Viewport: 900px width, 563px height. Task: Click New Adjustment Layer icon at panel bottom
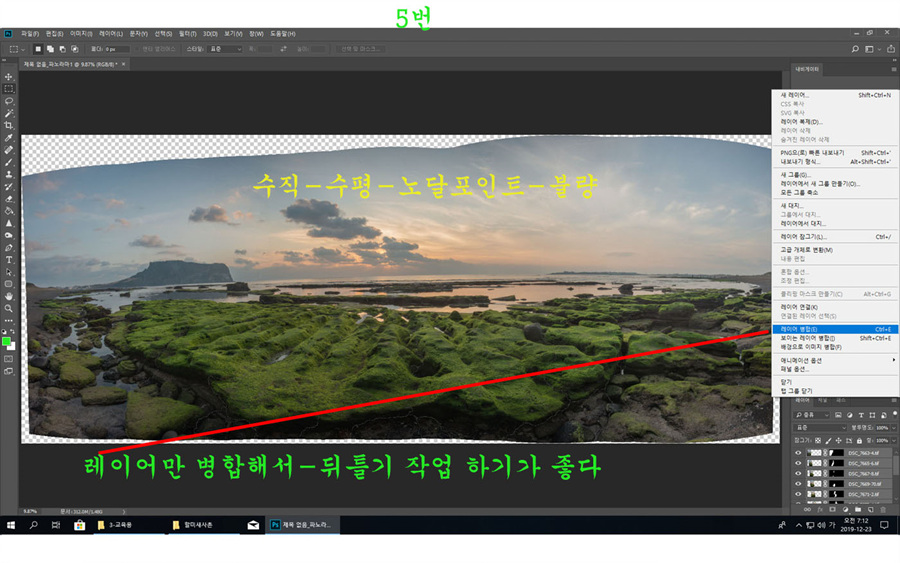tap(845, 510)
